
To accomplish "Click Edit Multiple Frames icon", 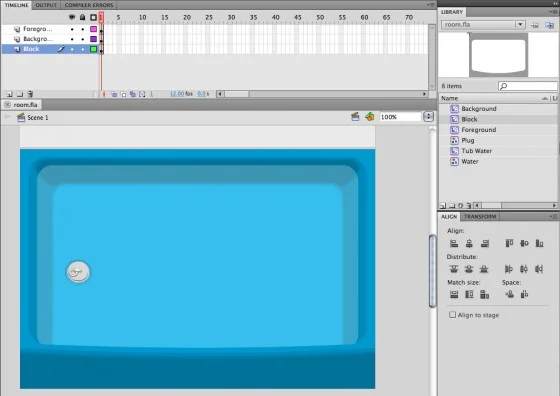I will 132,94.
